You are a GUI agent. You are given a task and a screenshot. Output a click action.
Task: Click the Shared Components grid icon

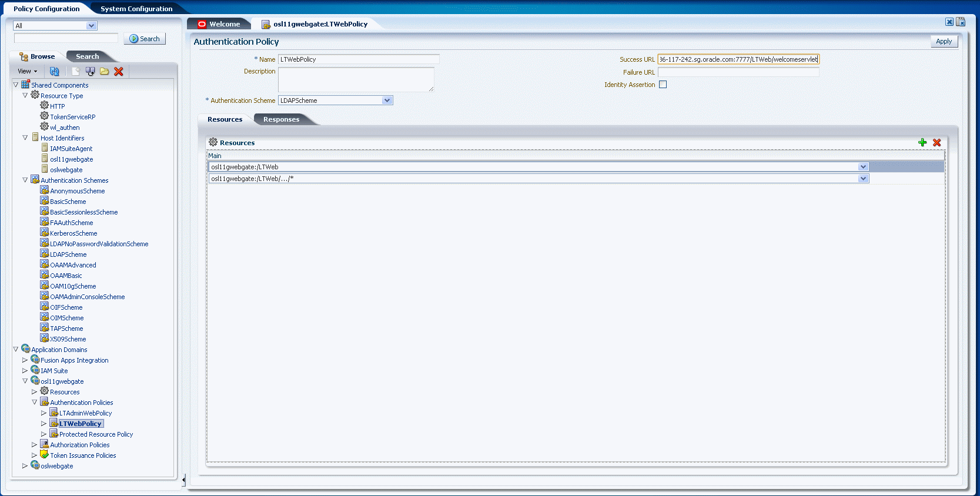click(x=25, y=84)
